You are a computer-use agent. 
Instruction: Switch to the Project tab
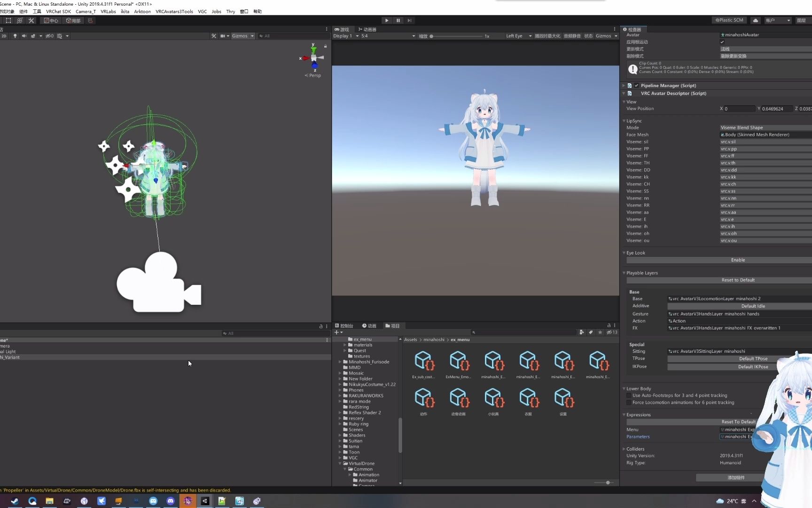pos(392,325)
